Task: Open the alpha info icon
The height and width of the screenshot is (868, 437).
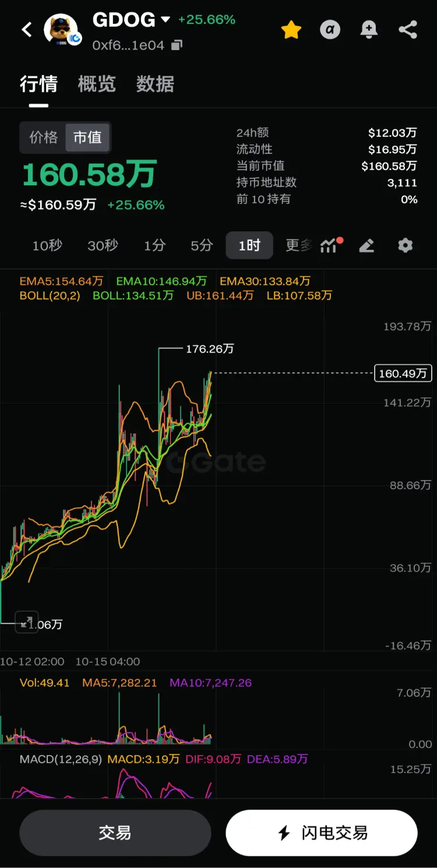Action: point(330,30)
